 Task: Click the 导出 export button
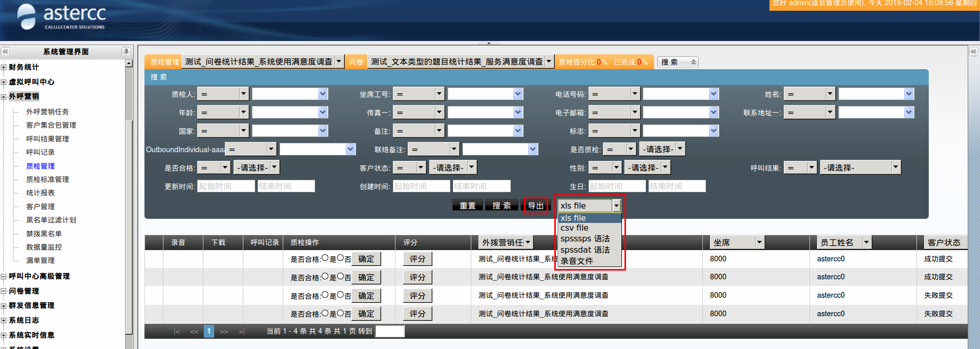coord(536,206)
